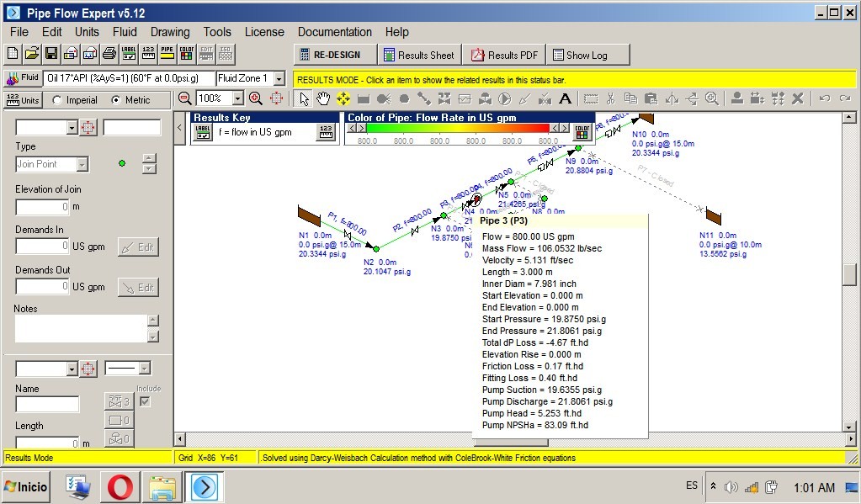Open the Drawing menu
Screen dimensions: 861x504
[x=170, y=32]
